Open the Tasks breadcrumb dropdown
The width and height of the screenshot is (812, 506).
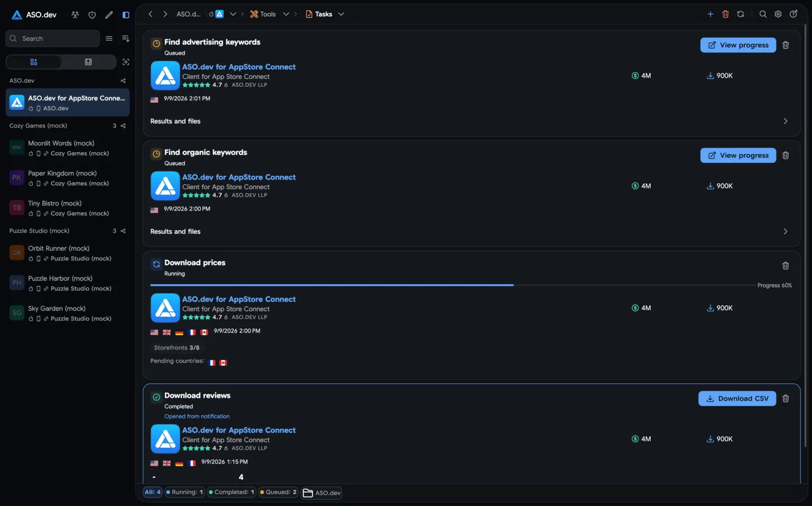[341, 14]
